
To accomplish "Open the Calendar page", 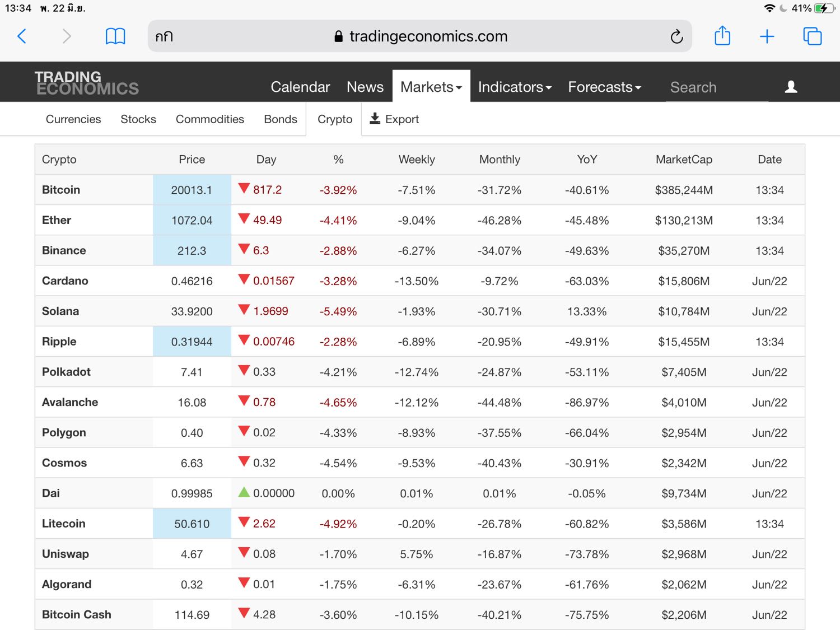I will click(300, 87).
